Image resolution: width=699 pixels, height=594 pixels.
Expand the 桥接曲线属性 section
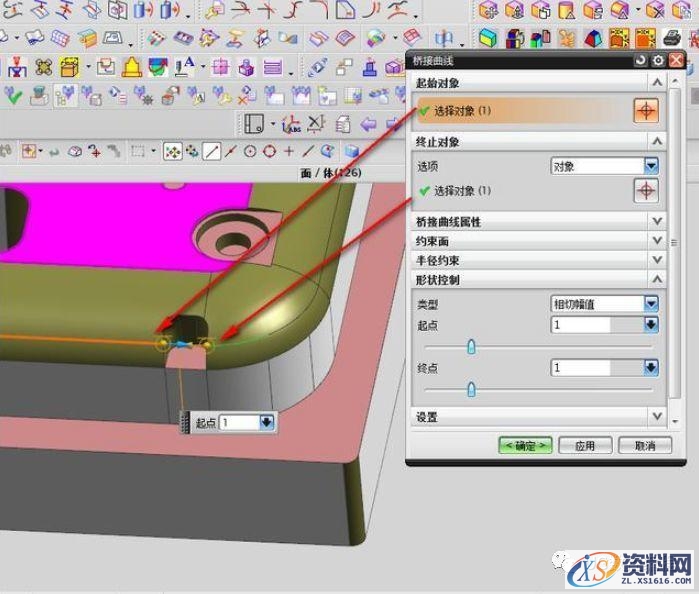click(657, 221)
